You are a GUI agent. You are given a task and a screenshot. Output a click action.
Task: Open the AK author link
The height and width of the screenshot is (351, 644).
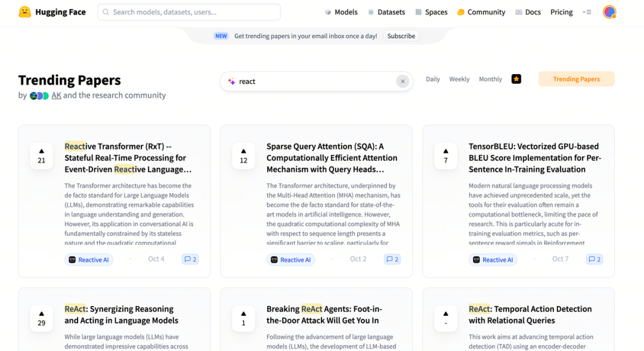(56, 95)
